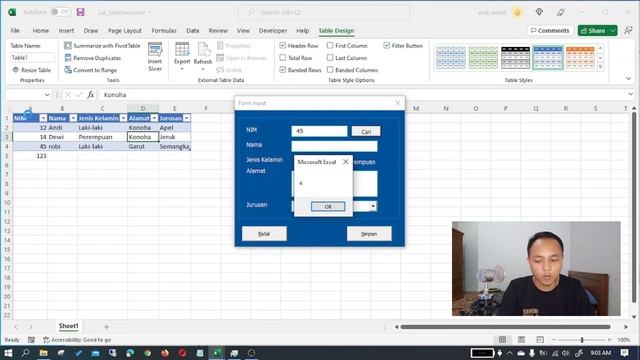
Task: Switch to the Developer tab
Action: (273, 31)
